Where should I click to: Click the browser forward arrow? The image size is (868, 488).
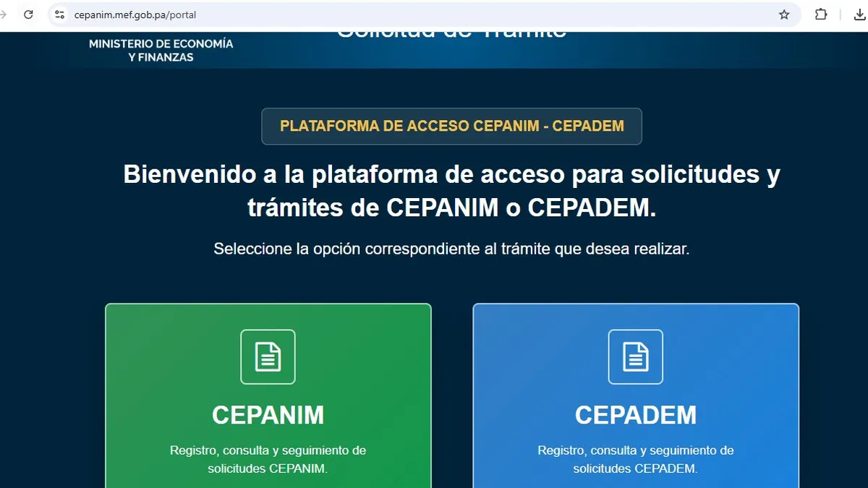click(4, 14)
